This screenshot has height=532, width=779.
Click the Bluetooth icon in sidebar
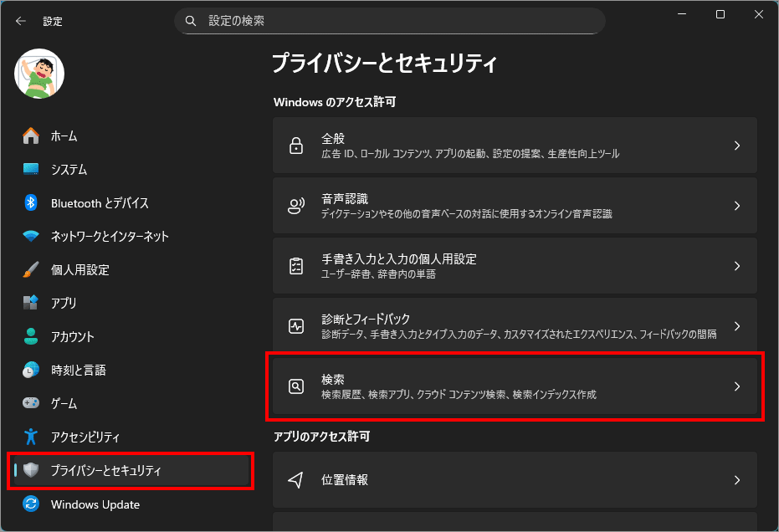[31, 202]
